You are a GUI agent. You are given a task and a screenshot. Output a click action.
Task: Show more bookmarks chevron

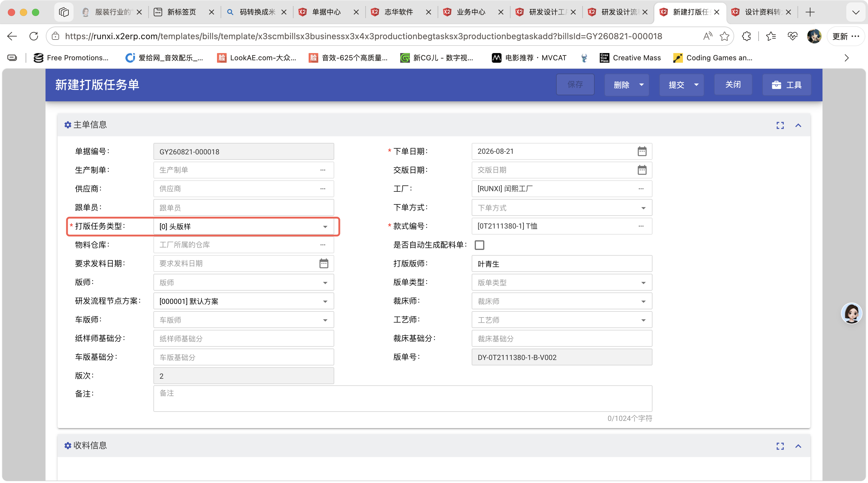click(846, 58)
